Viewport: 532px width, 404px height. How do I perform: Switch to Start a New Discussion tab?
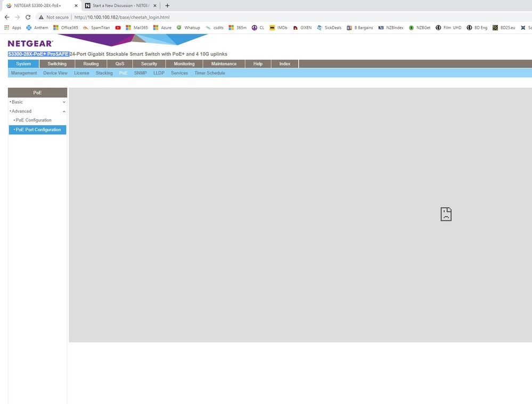[x=121, y=5]
